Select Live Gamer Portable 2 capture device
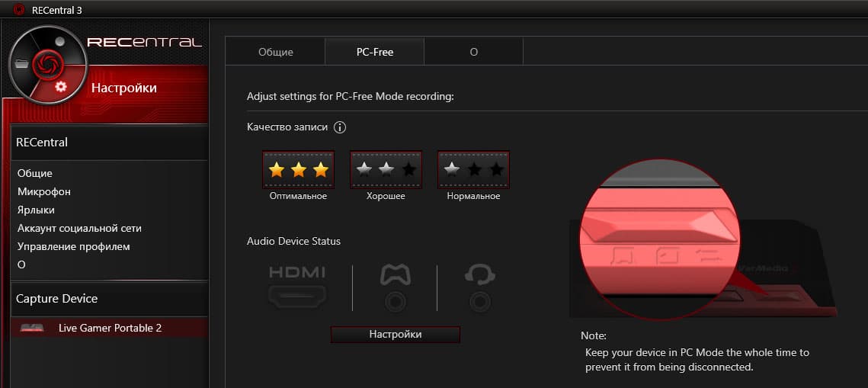The height and width of the screenshot is (388, 868). [x=110, y=328]
